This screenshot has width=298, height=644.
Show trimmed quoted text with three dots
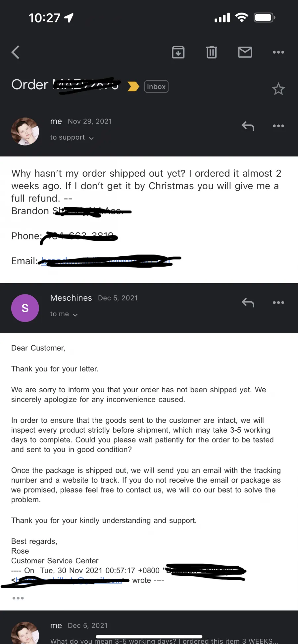(x=18, y=598)
